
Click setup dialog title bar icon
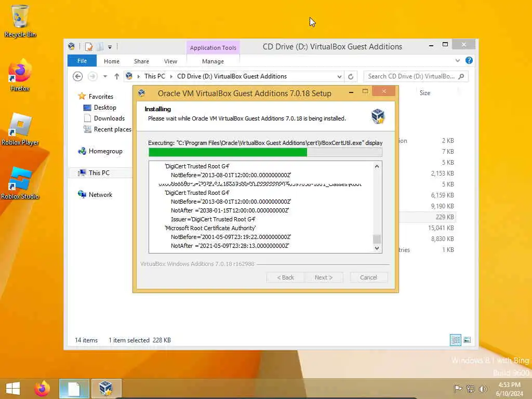(x=141, y=92)
